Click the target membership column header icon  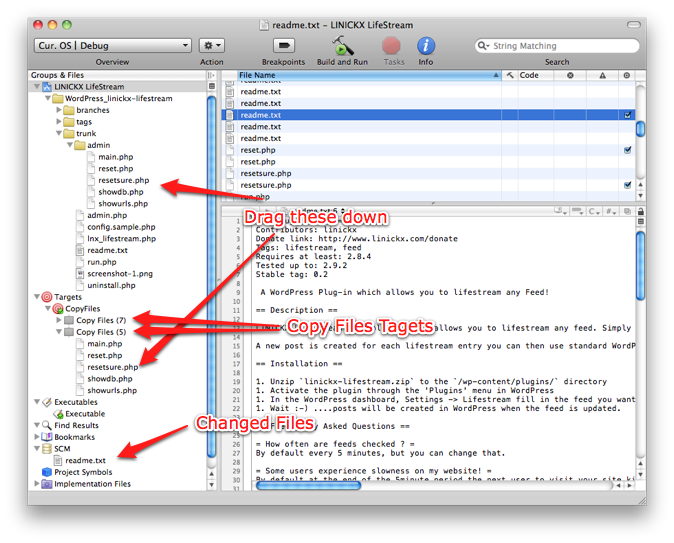pos(627,75)
